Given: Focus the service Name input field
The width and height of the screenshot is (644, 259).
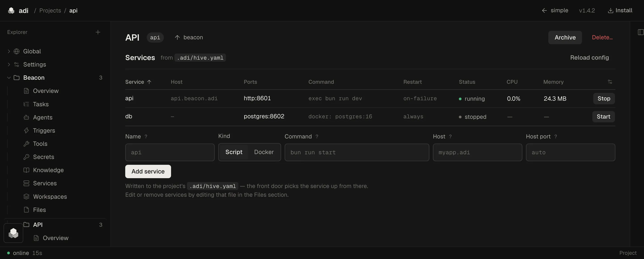Looking at the screenshot, I should click(170, 152).
